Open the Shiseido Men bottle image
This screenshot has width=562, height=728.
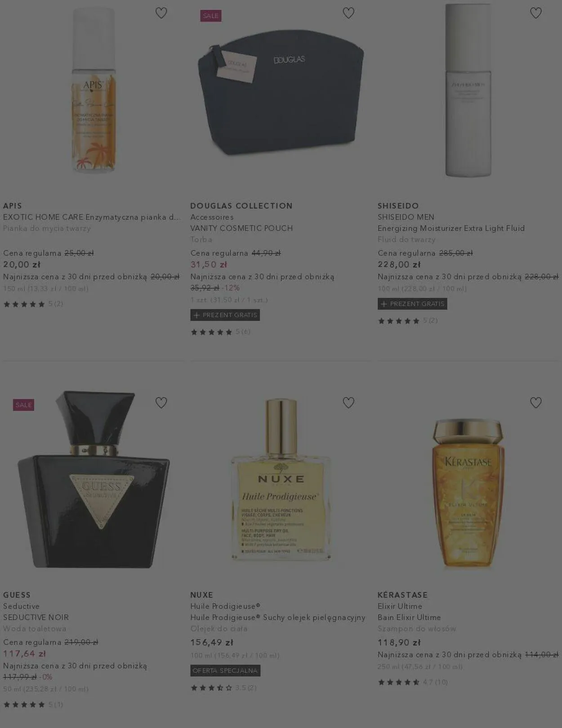[468, 90]
